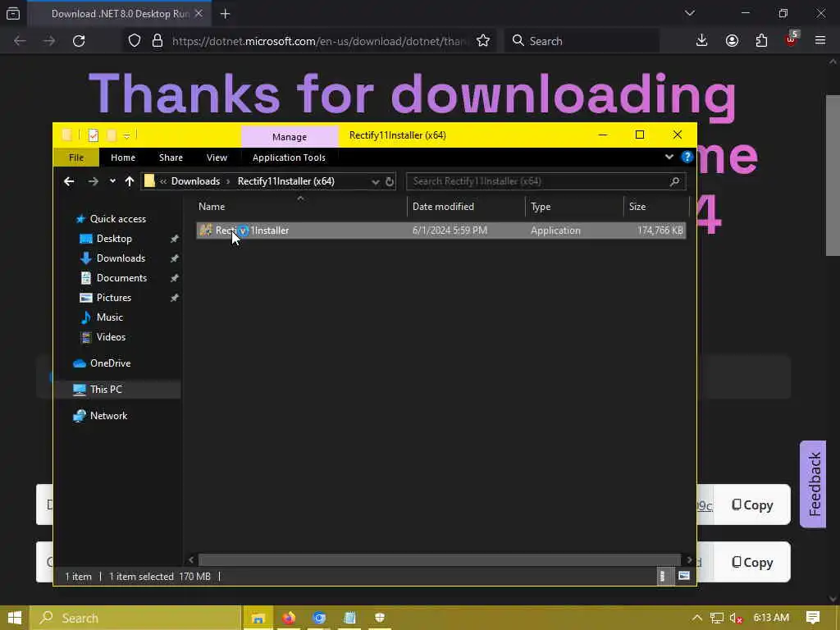Select Downloads in the address breadcrumb

pos(195,181)
